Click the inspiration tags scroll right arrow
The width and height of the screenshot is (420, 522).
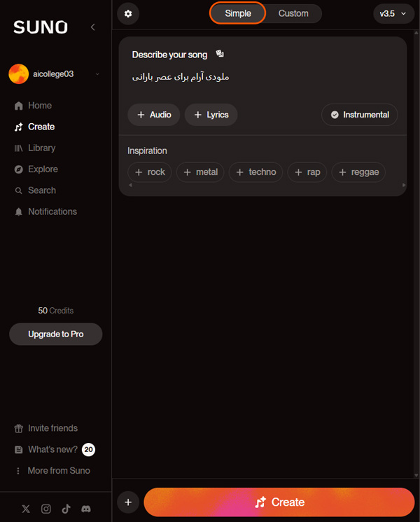click(404, 185)
